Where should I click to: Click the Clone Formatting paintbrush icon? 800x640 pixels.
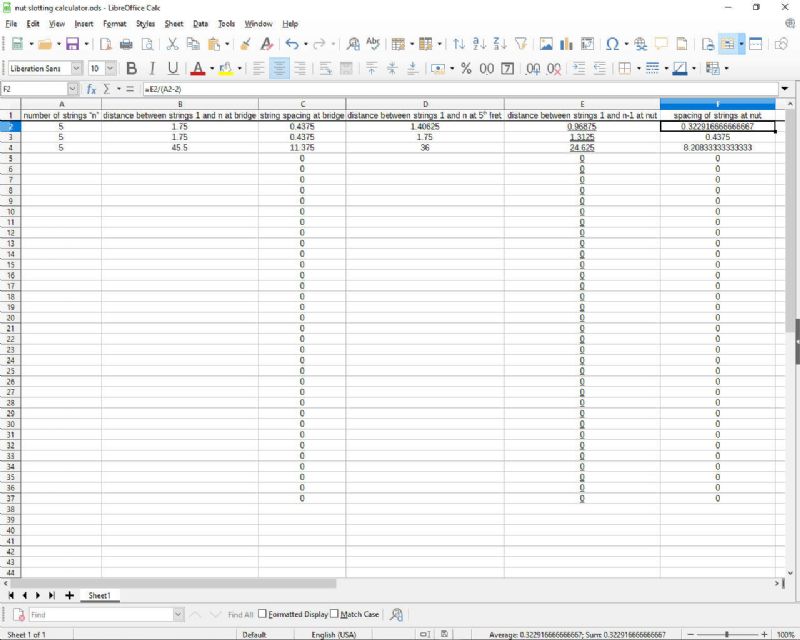245,44
